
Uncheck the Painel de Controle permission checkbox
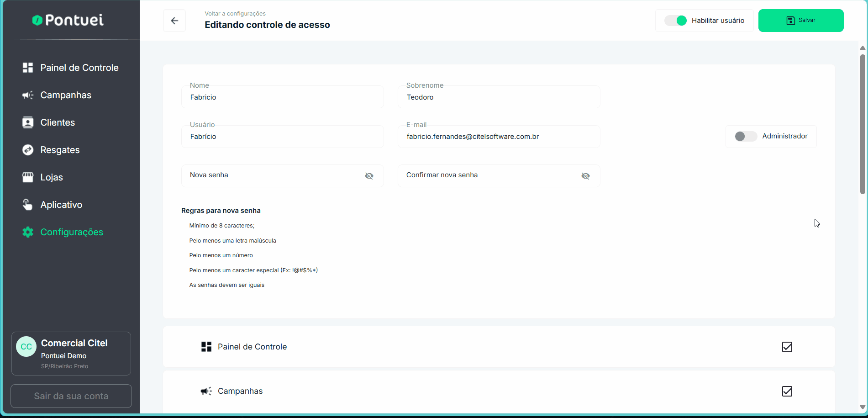(787, 347)
